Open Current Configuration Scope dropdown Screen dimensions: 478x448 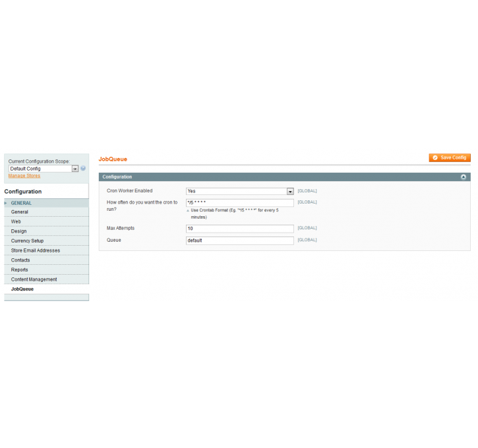click(44, 169)
